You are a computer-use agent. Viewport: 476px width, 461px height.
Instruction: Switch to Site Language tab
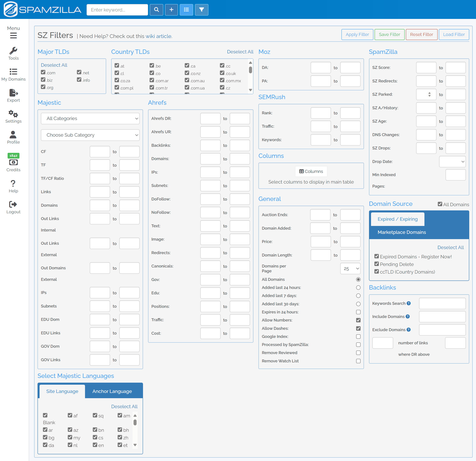pos(62,391)
